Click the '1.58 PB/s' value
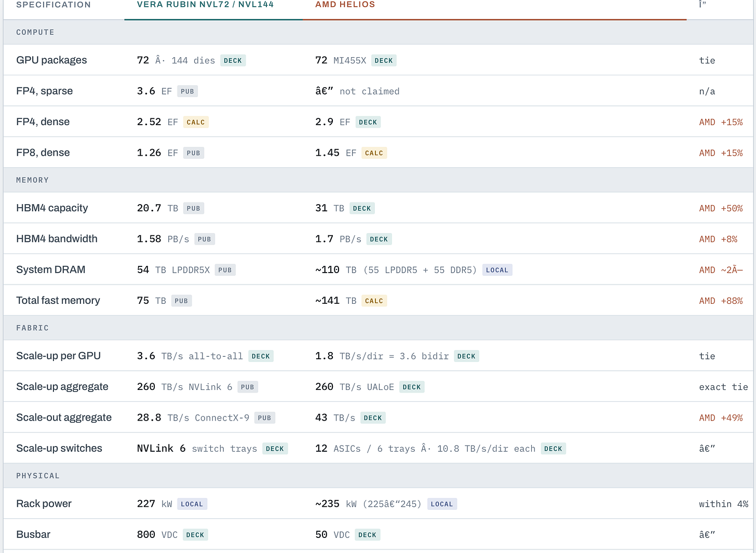This screenshot has height=553, width=756. tap(163, 239)
